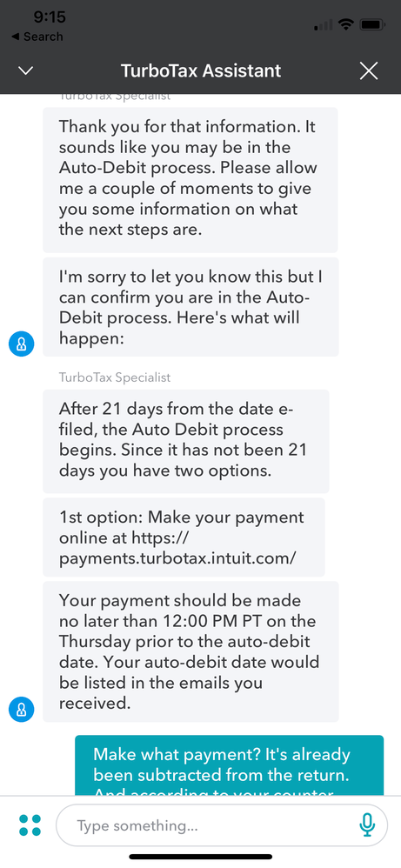Tap the microphone voice input icon
This screenshot has height=868, width=401.
367,825
